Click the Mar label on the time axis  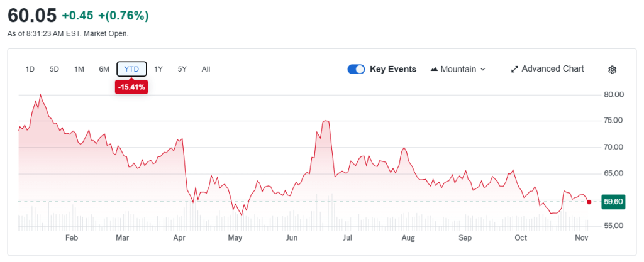coord(123,238)
